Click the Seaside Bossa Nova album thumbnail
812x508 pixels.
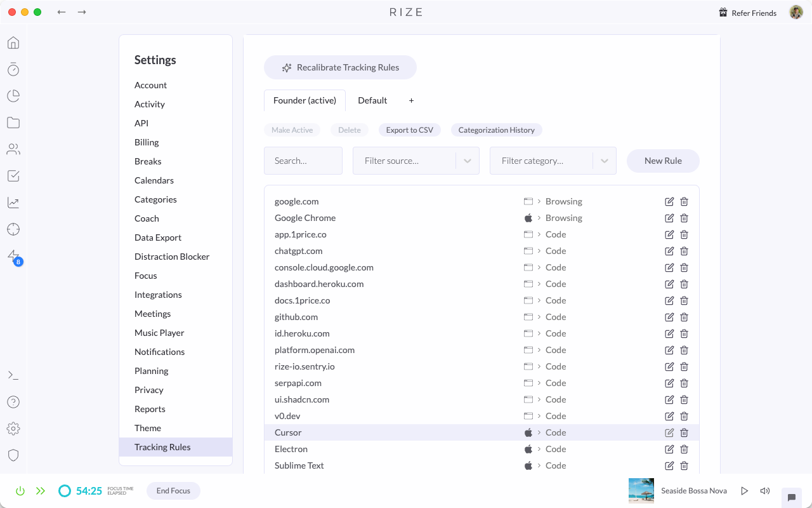[641, 491]
